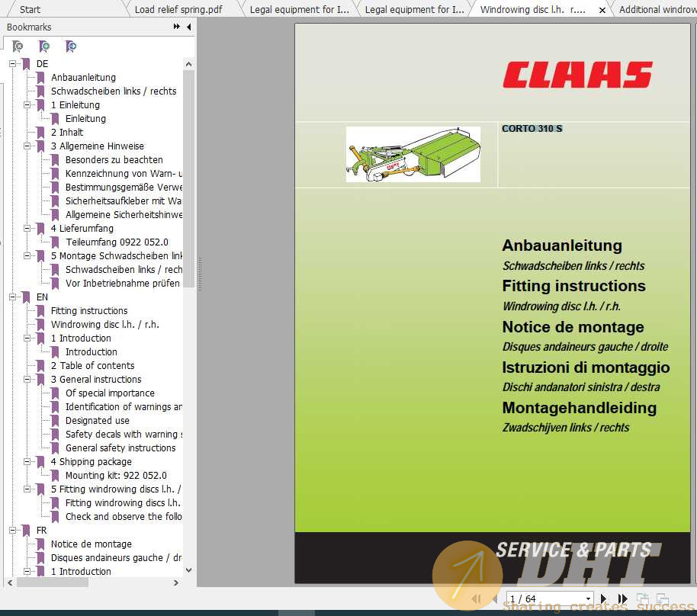
Task: Open Notice de montage bookmark
Action: point(91,544)
